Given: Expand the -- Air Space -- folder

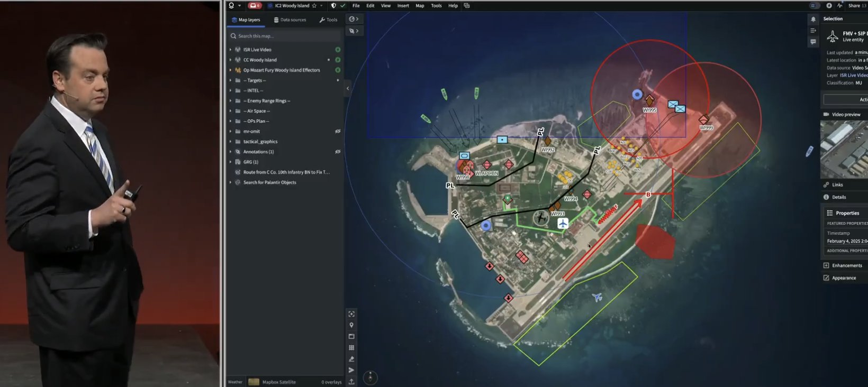Looking at the screenshot, I should 230,111.
